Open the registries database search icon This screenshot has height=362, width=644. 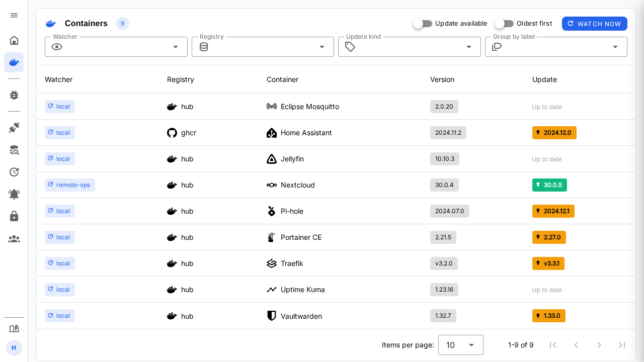14,150
